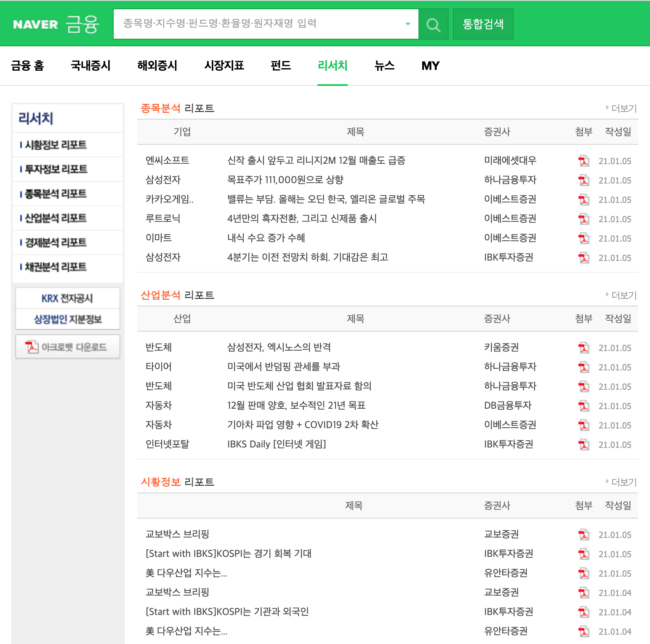The height and width of the screenshot is (644, 650).
Task: Open report 4년만의 흑자전환
Action: (x=302, y=218)
